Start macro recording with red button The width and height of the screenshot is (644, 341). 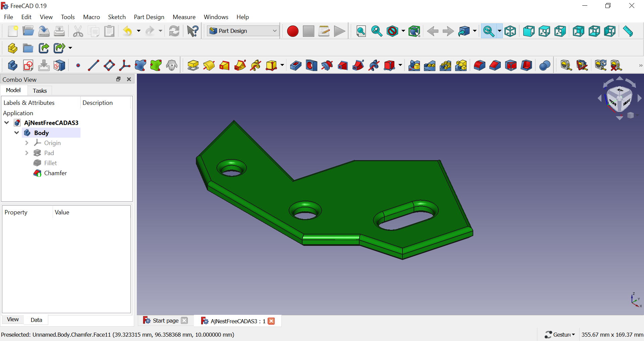(x=292, y=31)
